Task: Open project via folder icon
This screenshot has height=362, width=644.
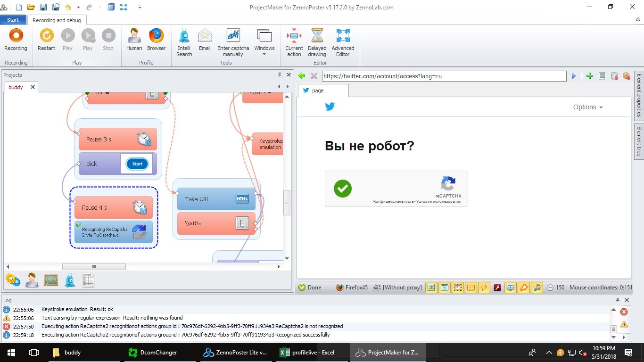Action: click(x=31, y=7)
